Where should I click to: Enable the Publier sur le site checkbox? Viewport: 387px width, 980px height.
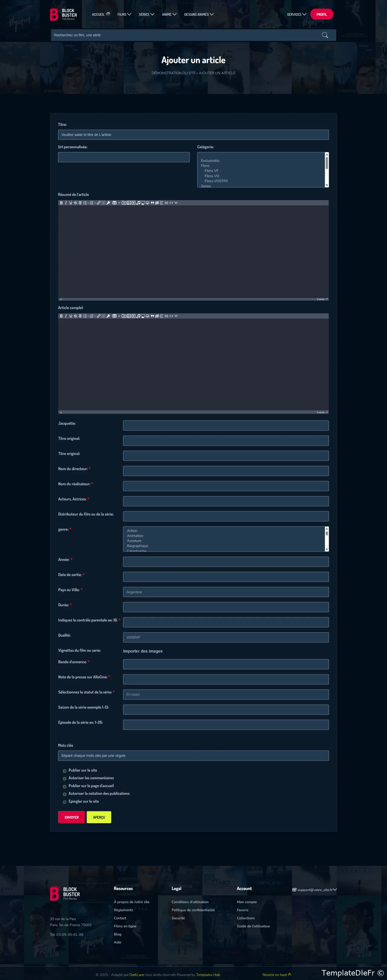[65, 771]
